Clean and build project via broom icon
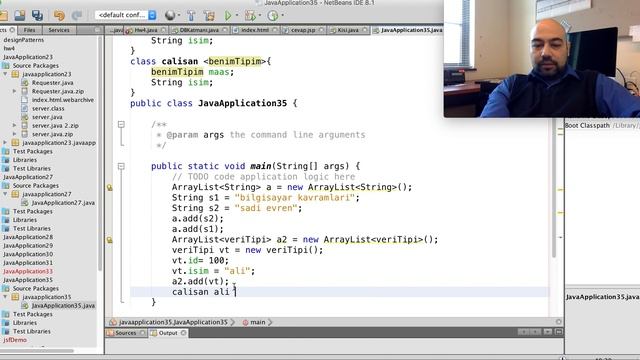Viewport: 640px width, 360px height. tap(209, 16)
